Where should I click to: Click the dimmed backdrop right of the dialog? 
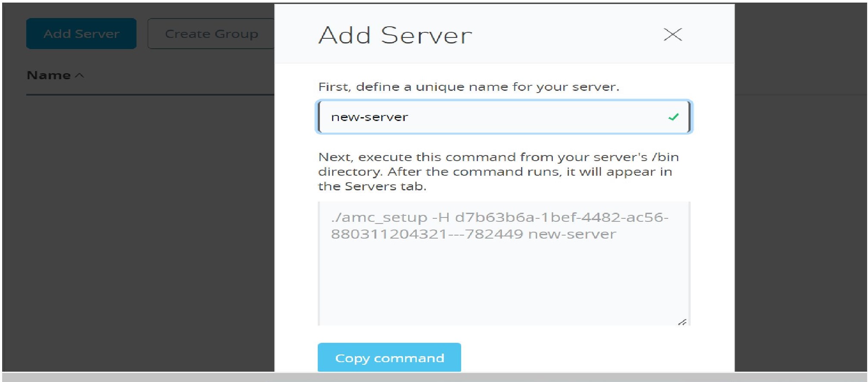click(801, 215)
